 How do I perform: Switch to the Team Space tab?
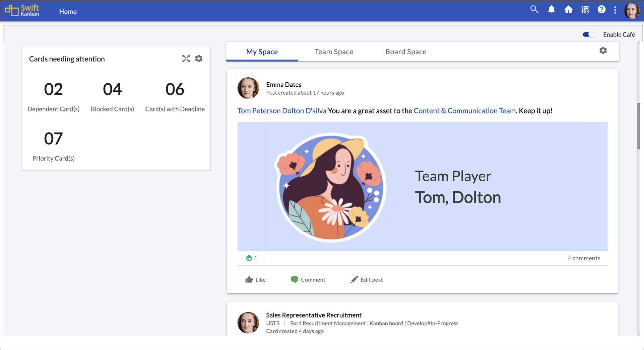pos(334,52)
